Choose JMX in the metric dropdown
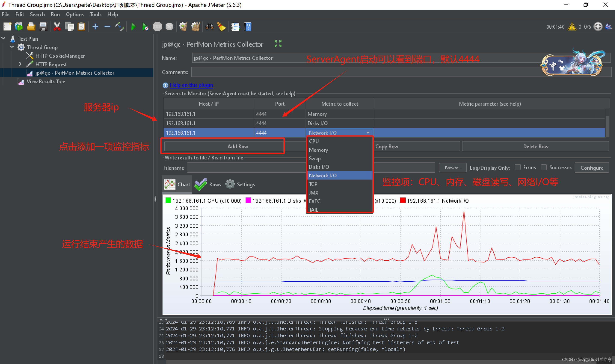This screenshot has width=615, height=364. (340, 193)
